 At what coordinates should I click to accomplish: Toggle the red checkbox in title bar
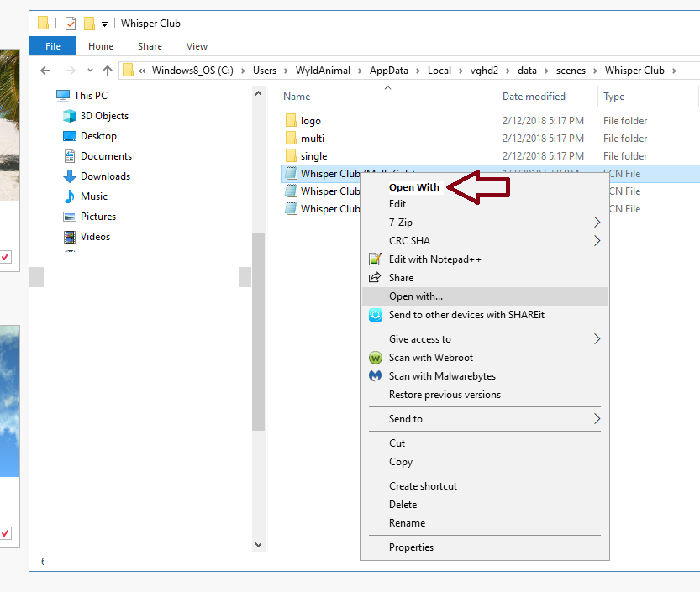(x=71, y=24)
